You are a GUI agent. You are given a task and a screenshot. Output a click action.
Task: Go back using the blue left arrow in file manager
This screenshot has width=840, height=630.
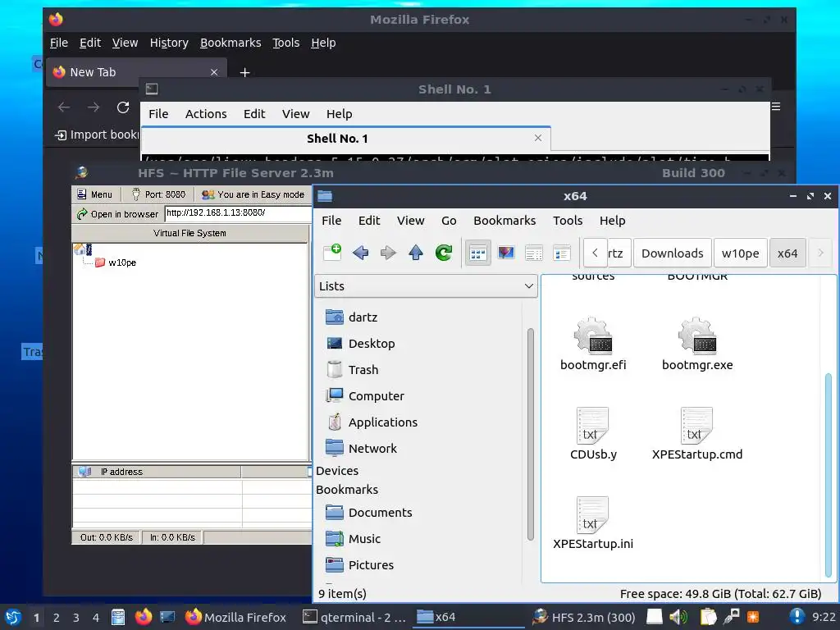[361, 253]
